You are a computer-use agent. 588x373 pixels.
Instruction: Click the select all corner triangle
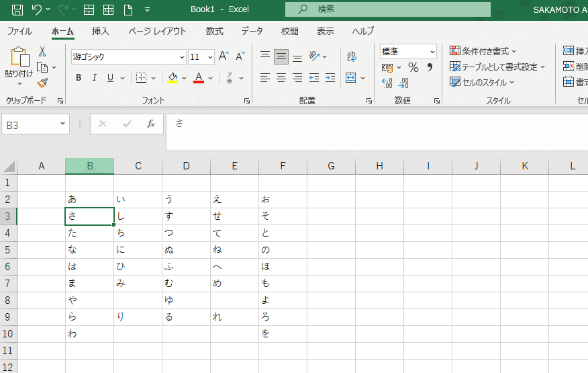9,166
